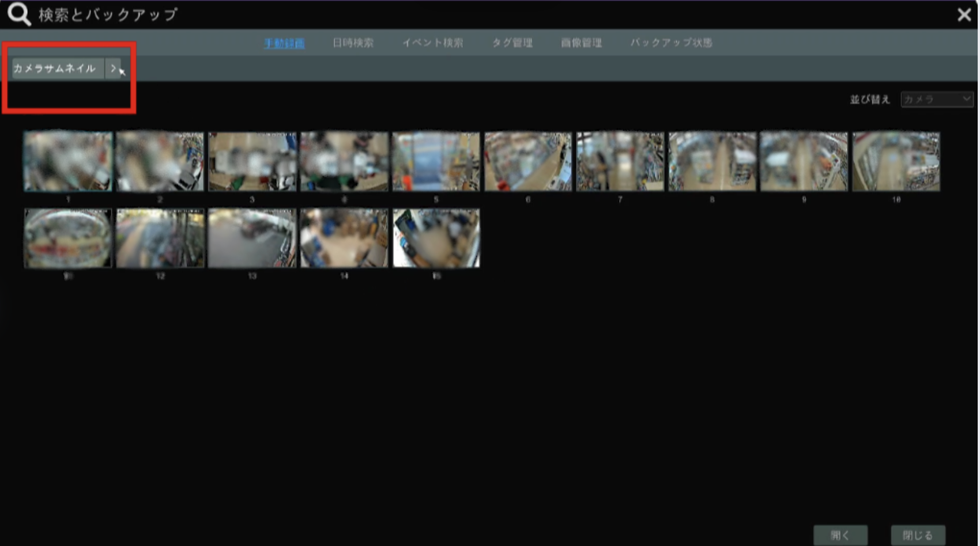Switch to the 日時検索 tab
The height and width of the screenshot is (546, 980).
pos(353,43)
